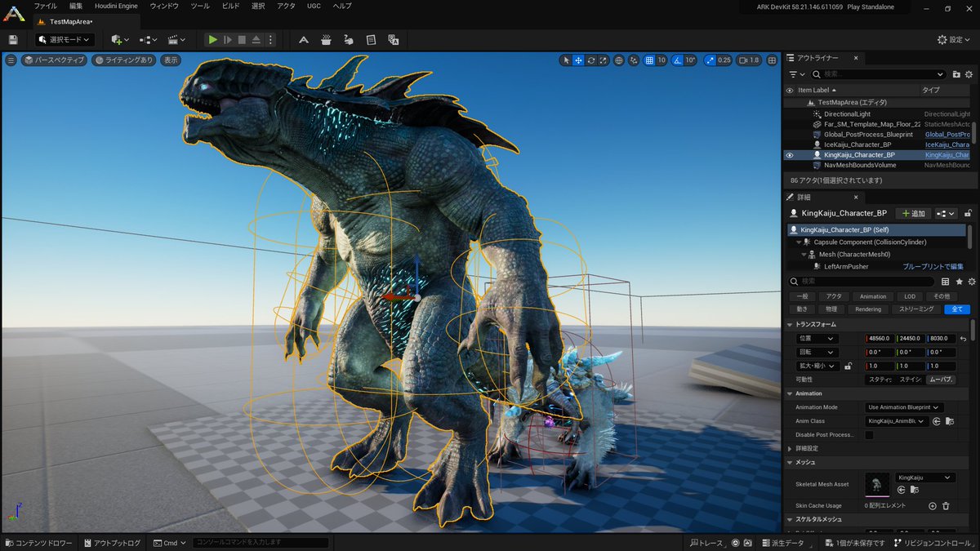
Task: Activate the Translate move gizmo tool
Action: [578, 60]
